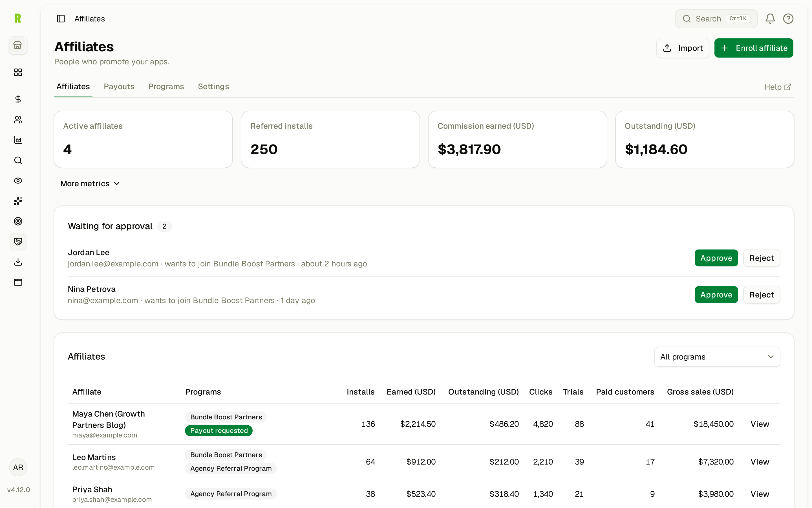Click the Gross sales (USD) column header
The width and height of the screenshot is (812, 508).
click(700, 392)
